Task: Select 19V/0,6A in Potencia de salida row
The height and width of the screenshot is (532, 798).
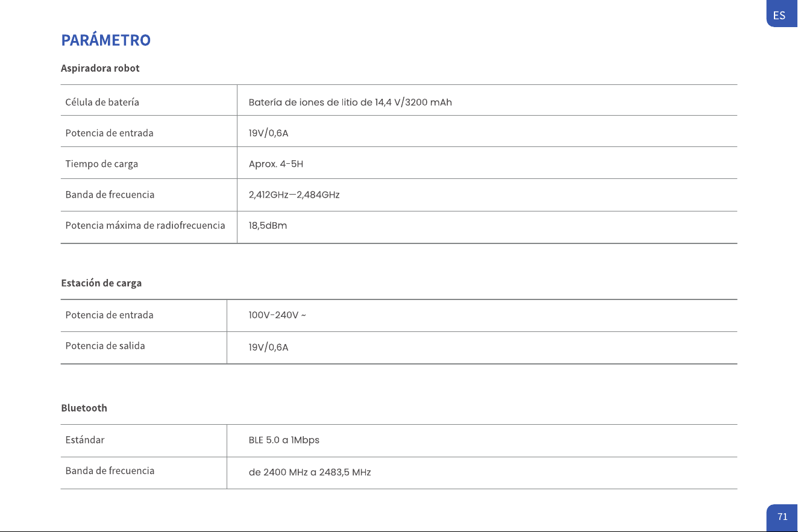Action: click(268, 348)
